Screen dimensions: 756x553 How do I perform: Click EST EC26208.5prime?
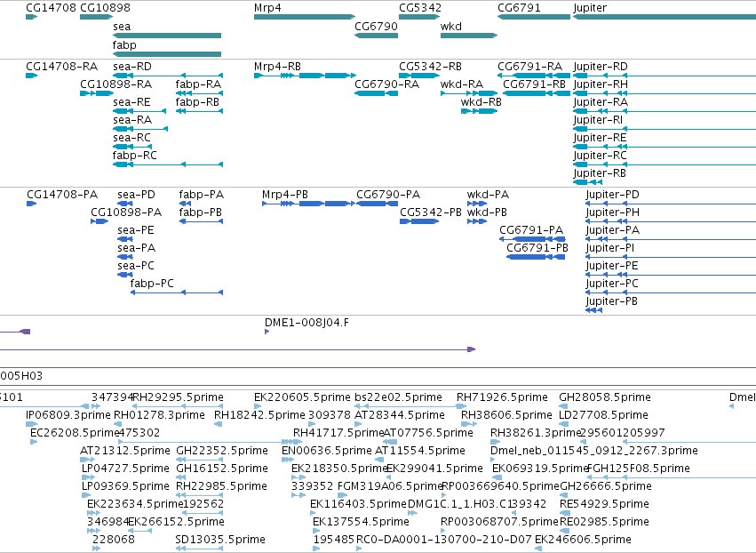point(75,433)
